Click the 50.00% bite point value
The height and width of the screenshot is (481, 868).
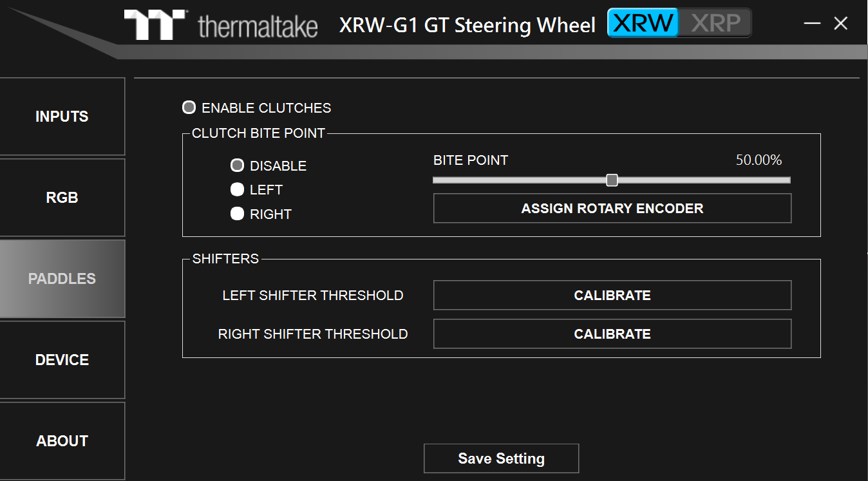[x=759, y=160]
